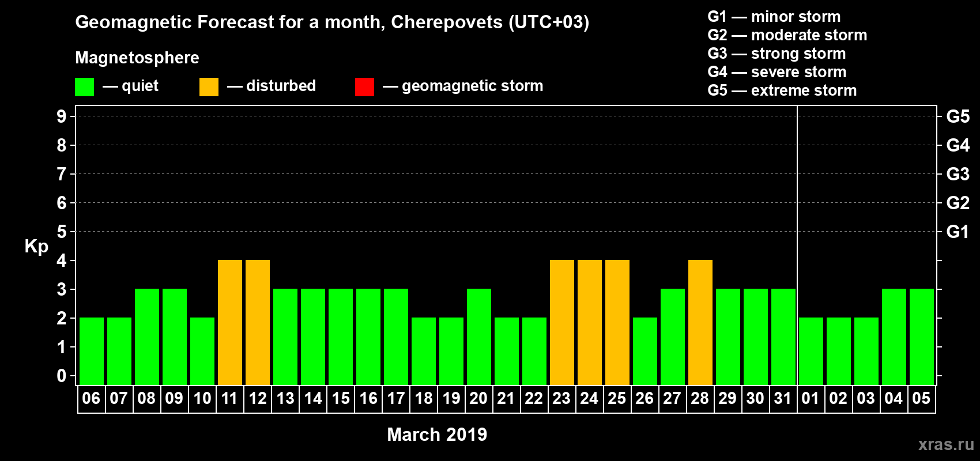Click the red geomagnetic storm legend swatch
The height and width of the screenshot is (461, 980).
(x=364, y=87)
